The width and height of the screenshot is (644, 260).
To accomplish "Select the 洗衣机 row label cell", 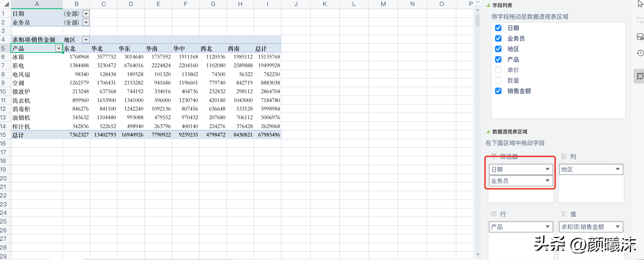I will (x=37, y=100).
